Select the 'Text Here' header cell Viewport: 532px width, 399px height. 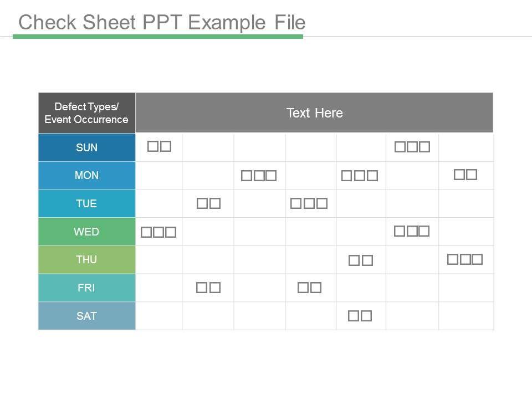tap(314, 113)
